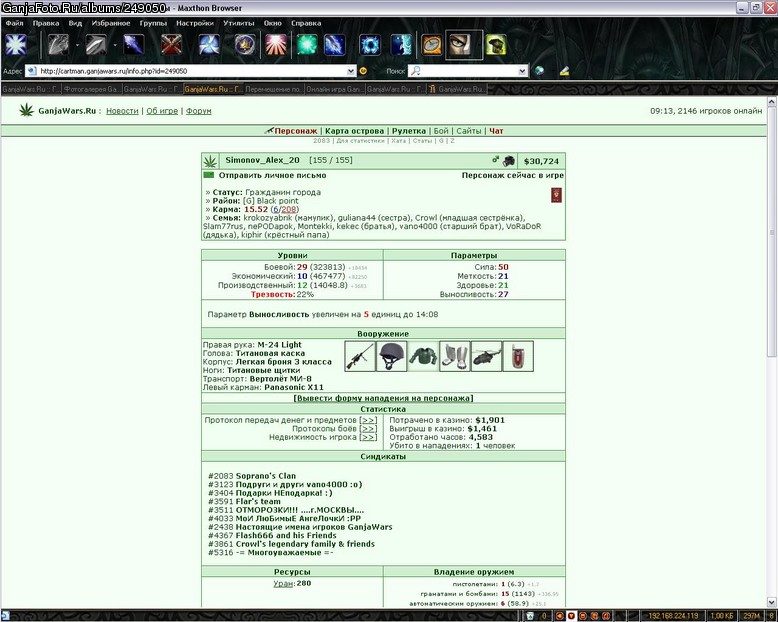This screenshot has height=622, width=778.
Task: Open Soprano's Clan syndicate link
Action: coord(265,476)
